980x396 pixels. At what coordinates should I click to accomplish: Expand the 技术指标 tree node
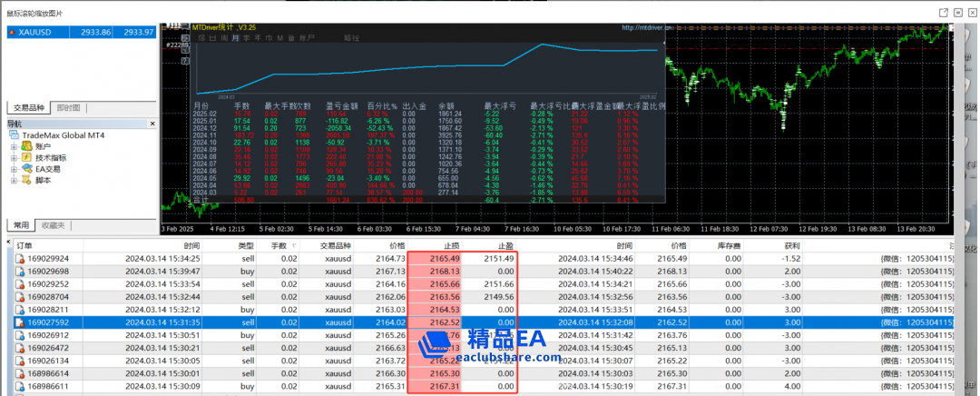click(14, 157)
